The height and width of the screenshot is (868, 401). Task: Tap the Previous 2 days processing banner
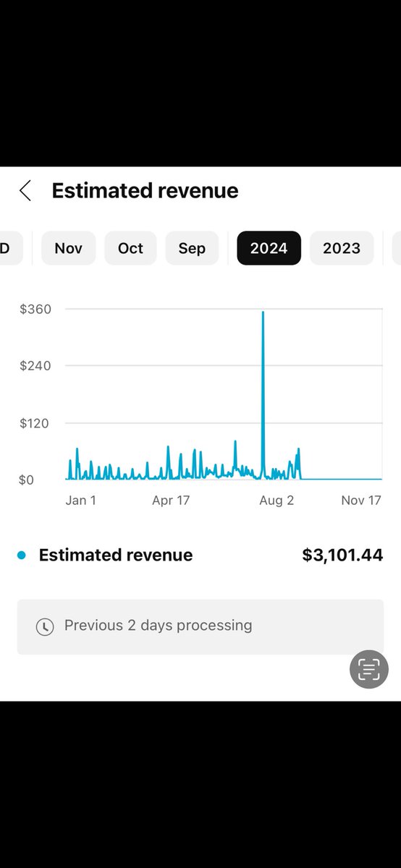(200, 626)
